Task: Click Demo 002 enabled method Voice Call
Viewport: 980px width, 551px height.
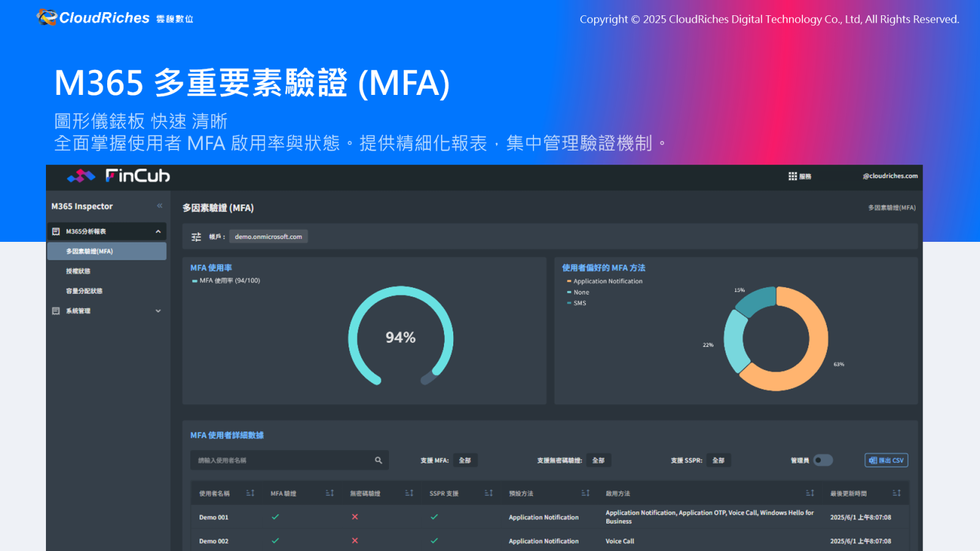Action: point(620,541)
